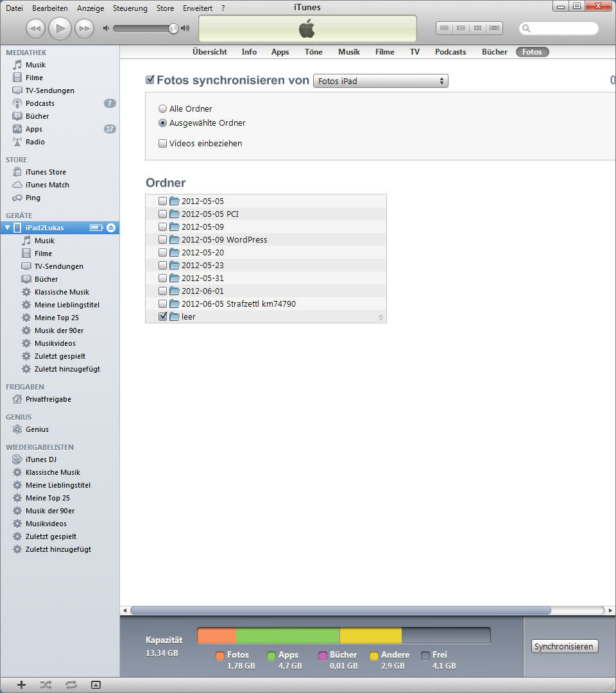Show artwork viewer icon in bottom bar
Image resolution: width=616 pixels, height=693 pixels.
coord(96,685)
